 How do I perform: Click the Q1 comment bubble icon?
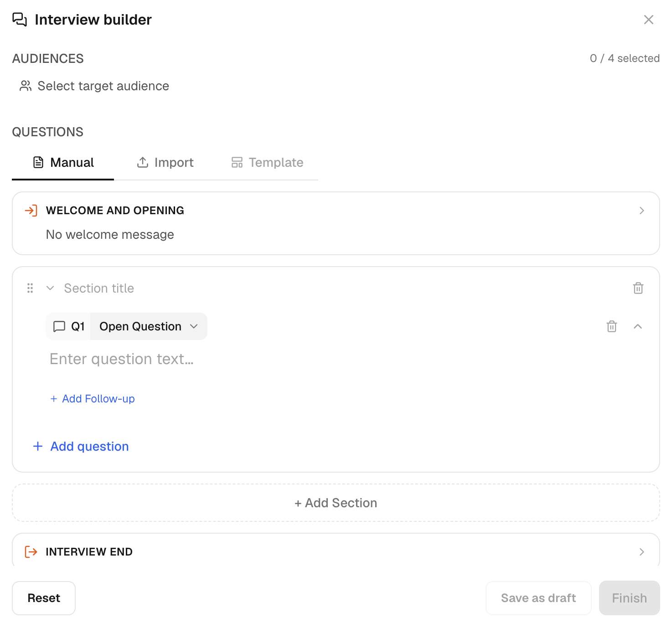click(59, 326)
